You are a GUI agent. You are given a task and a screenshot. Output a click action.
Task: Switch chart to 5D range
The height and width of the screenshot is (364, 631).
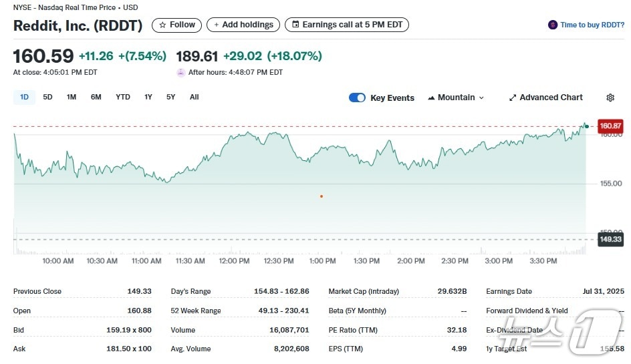[47, 97]
